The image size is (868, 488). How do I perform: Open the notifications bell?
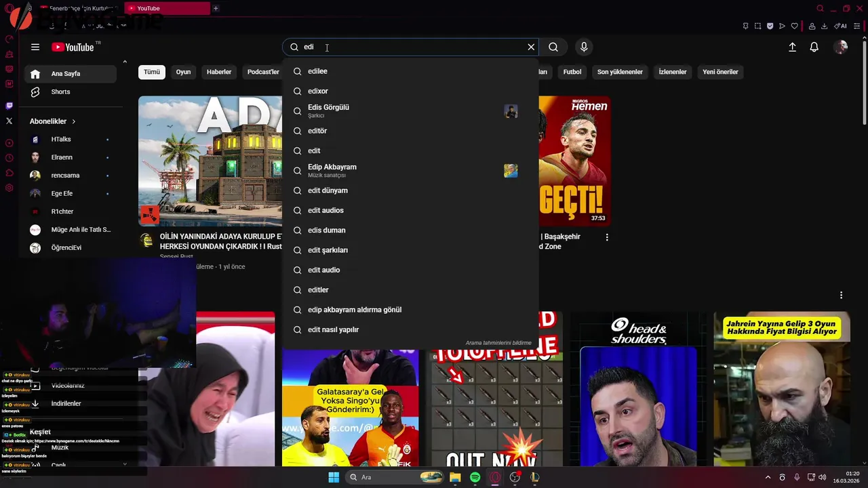click(814, 47)
